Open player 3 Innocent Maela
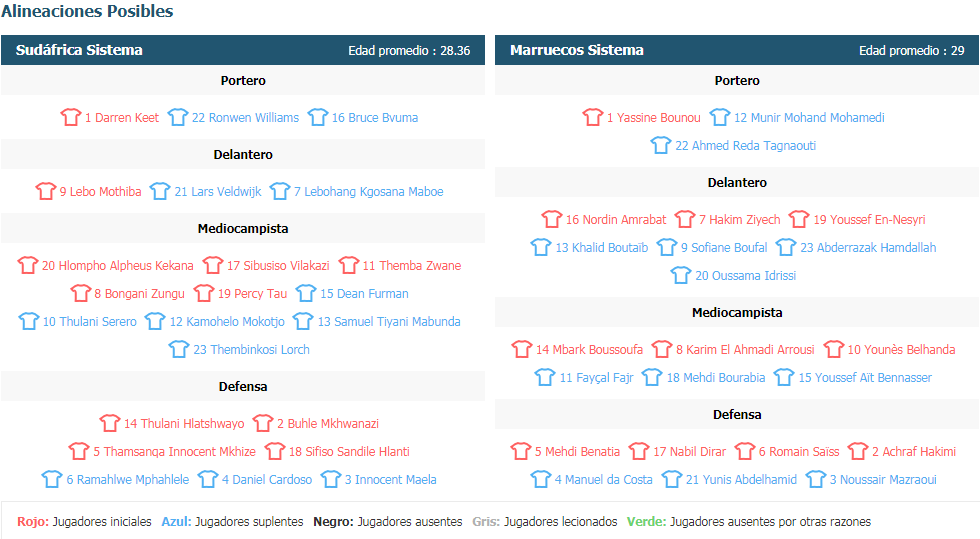The image size is (980, 539). pyautogui.click(x=391, y=480)
